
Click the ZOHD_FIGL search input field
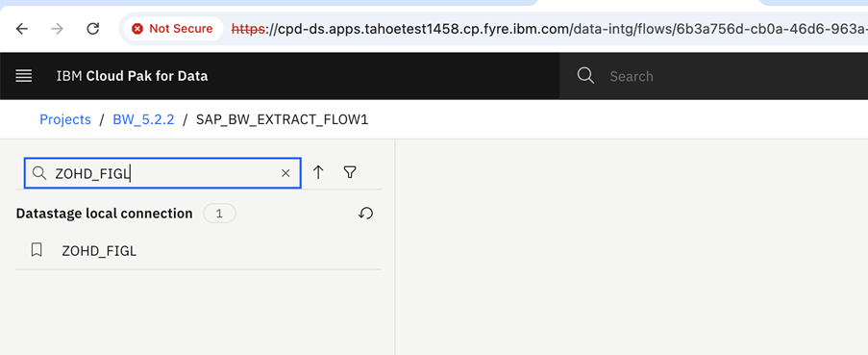pos(162,173)
